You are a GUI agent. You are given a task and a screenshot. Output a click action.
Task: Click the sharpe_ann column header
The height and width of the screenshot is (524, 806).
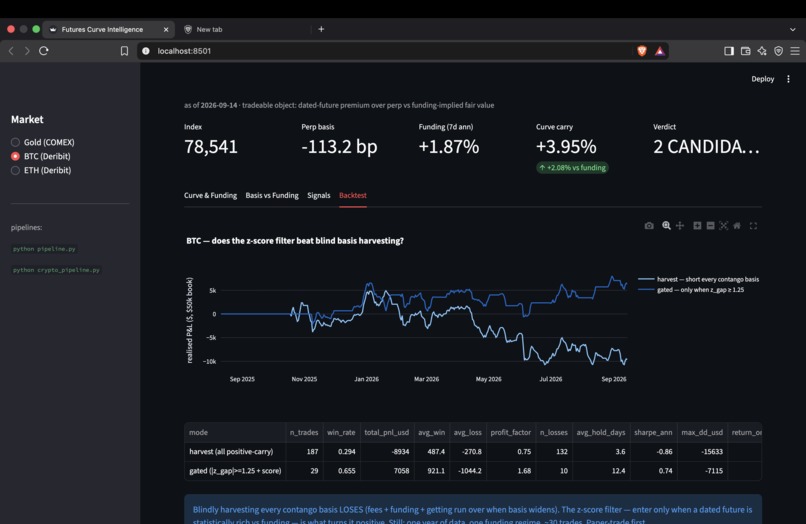[653, 432]
